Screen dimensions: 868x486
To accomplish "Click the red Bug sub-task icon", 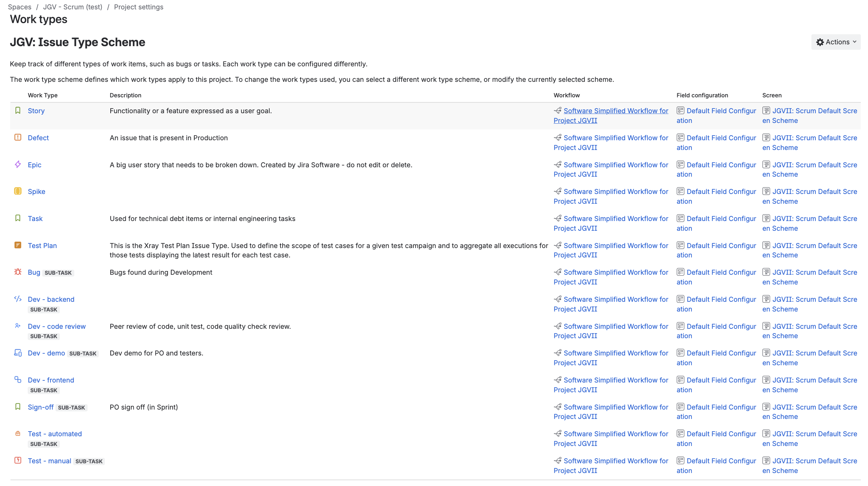I will click(18, 272).
